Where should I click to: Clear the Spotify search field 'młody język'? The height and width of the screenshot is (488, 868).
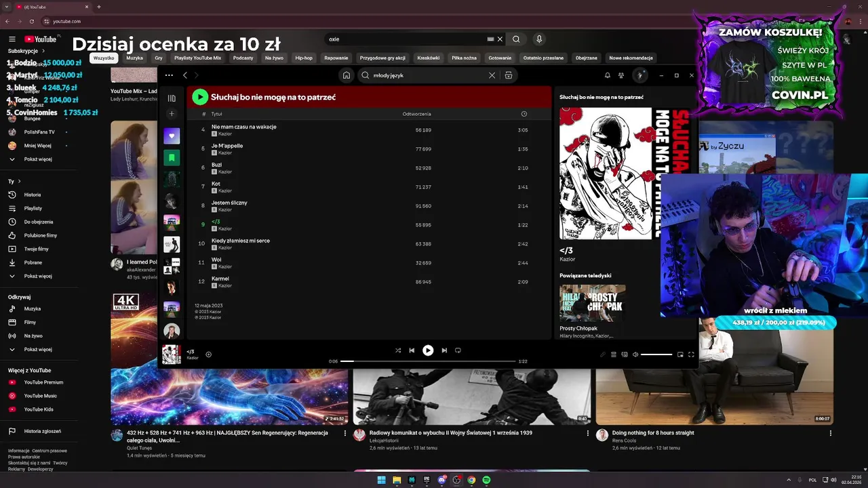[492, 75]
